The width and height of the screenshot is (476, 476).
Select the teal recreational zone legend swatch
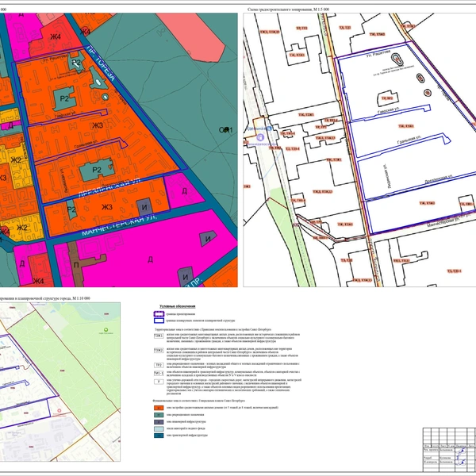(159, 415)
